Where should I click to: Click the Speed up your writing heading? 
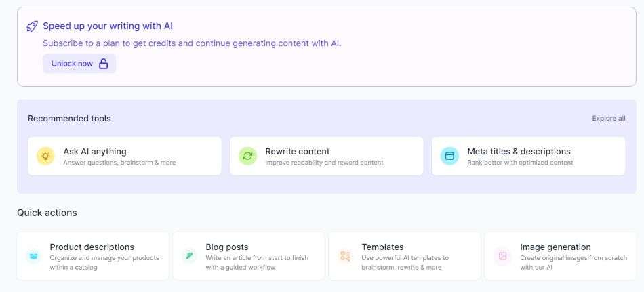tap(108, 26)
